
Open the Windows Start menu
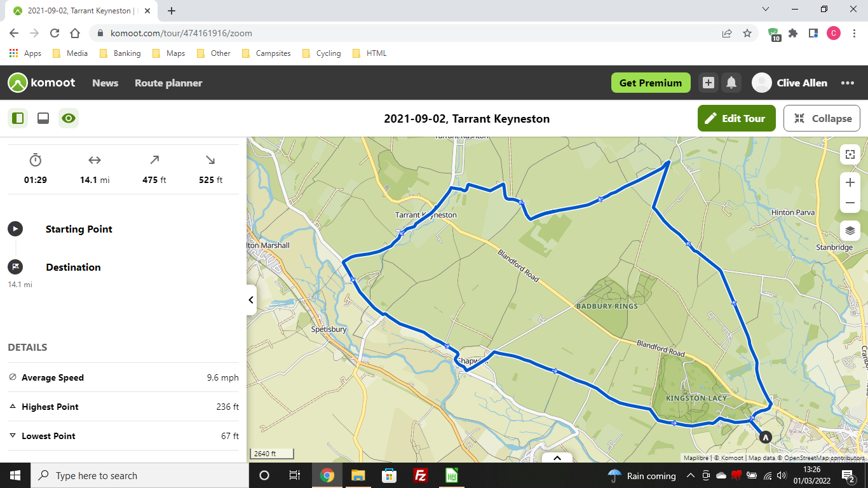tap(15, 475)
